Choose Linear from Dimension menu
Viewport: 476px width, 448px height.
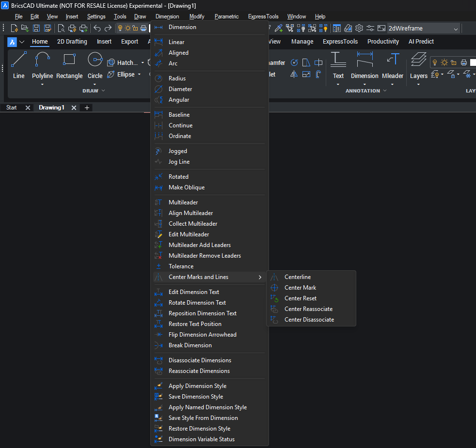pyautogui.click(x=209, y=42)
